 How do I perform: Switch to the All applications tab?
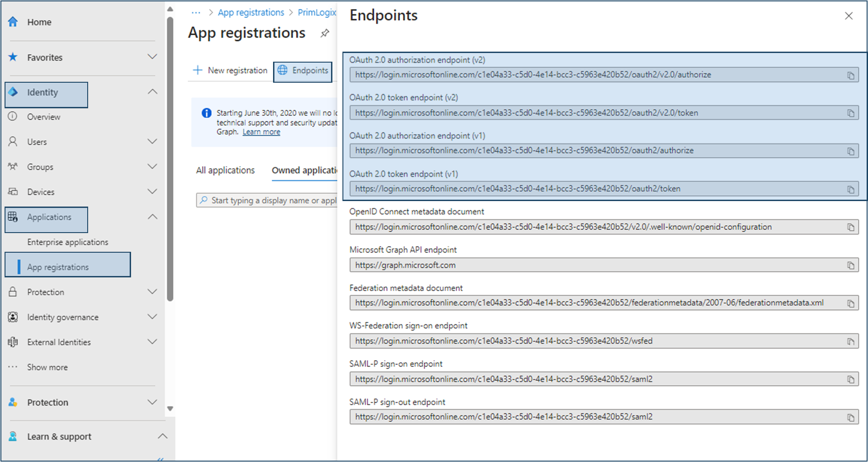(225, 170)
